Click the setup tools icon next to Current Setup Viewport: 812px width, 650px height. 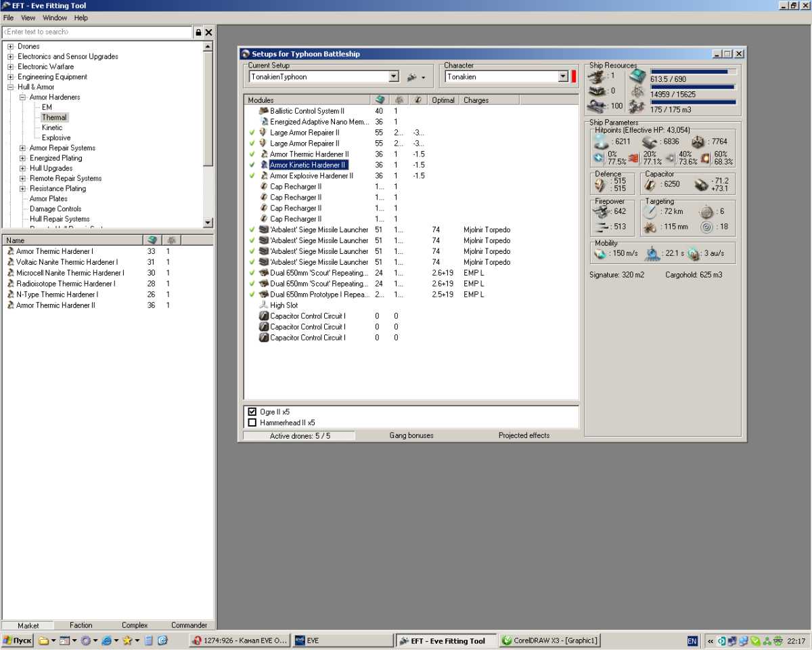(411, 77)
